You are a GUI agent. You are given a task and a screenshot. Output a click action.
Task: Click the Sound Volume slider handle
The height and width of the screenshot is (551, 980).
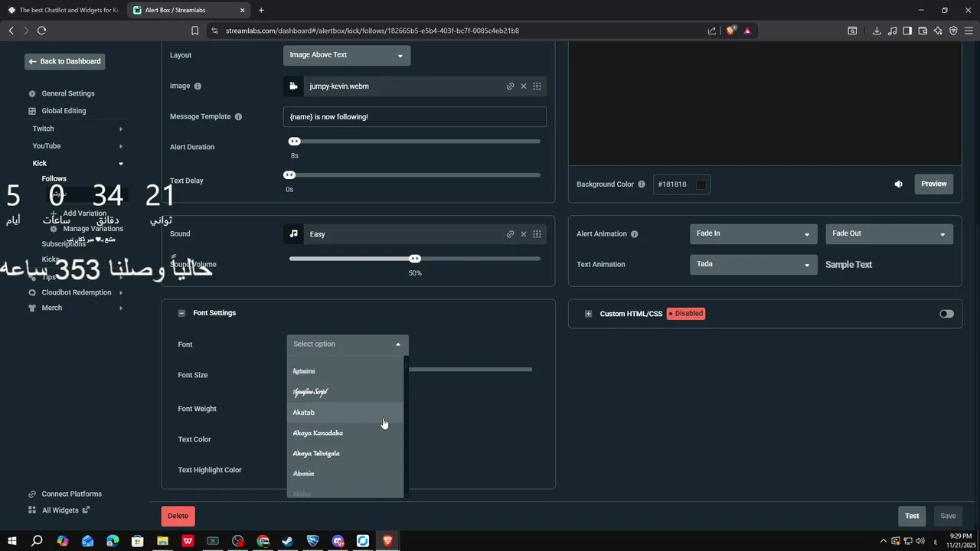[x=415, y=259]
